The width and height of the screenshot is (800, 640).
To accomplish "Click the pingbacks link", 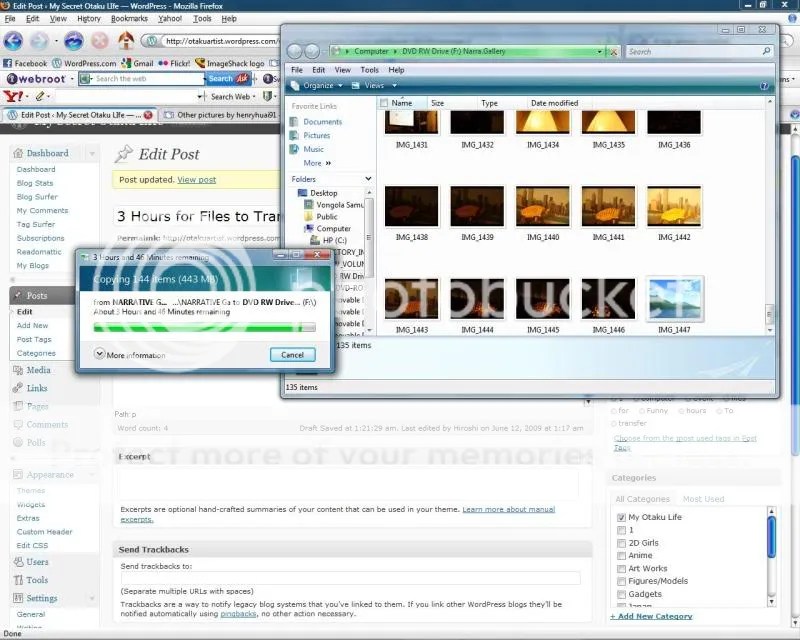I will point(238,613).
